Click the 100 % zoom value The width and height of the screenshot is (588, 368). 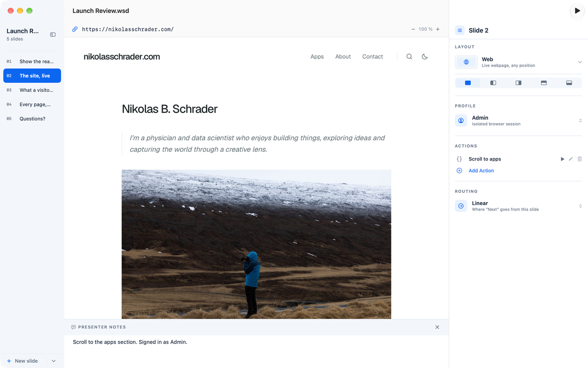pos(425,29)
